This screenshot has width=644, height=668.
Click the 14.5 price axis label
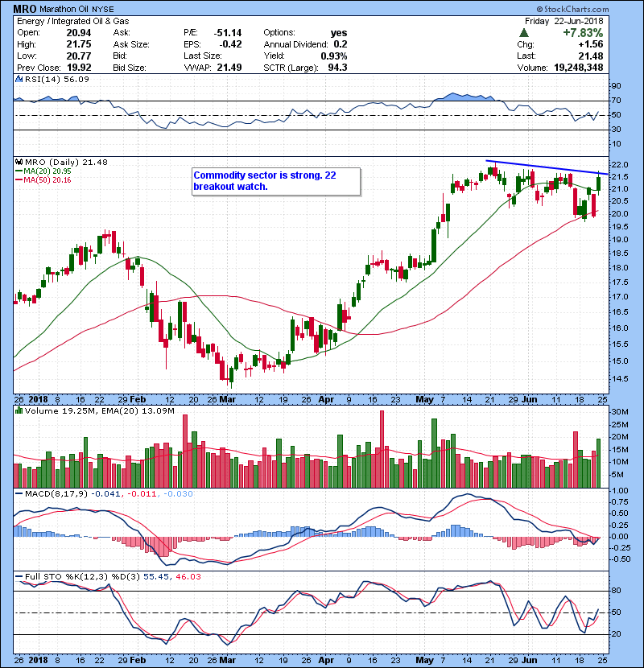click(x=620, y=379)
